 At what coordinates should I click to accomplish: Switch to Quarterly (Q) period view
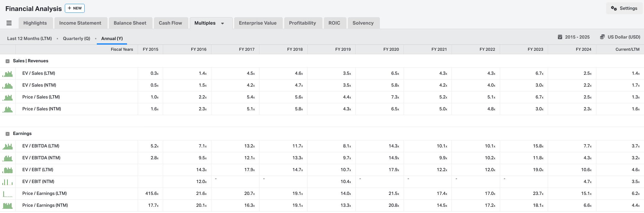[x=76, y=39]
